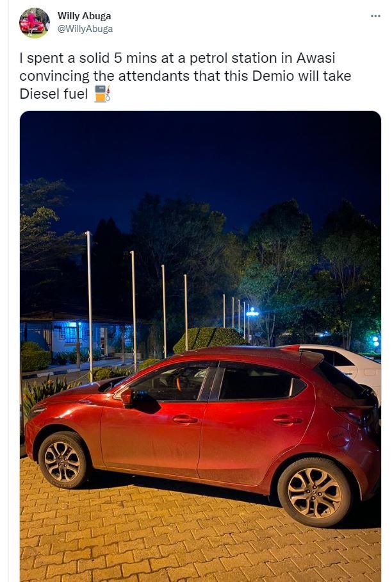
Task: Click the round fuel cap on the red car
Action: (x=338, y=436)
